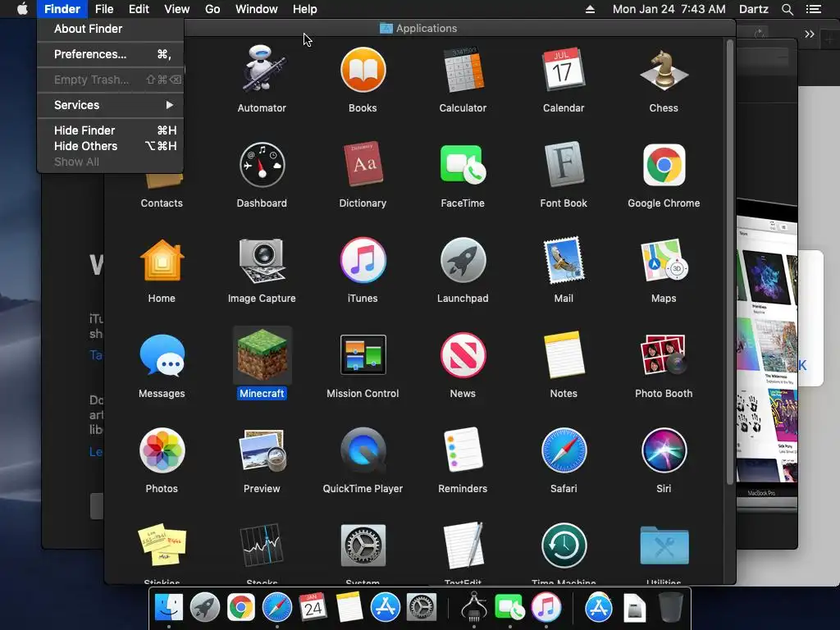
Task: Open the Calendar app icon in Applications
Action: 563,70
